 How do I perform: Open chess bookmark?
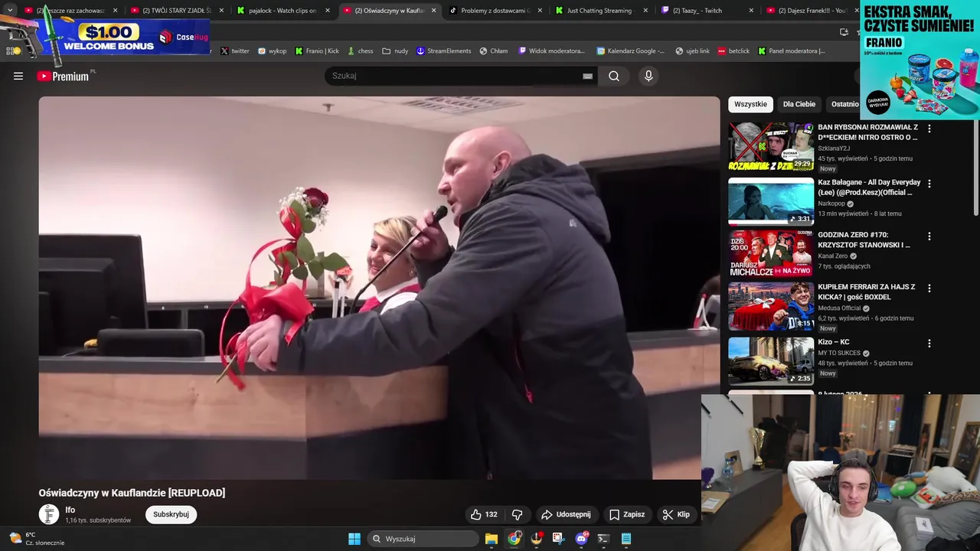point(360,51)
